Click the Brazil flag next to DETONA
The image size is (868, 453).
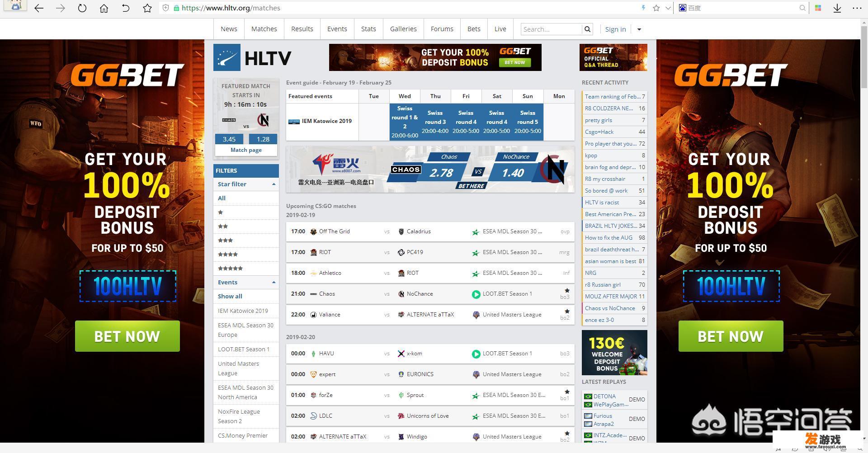[588, 396]
